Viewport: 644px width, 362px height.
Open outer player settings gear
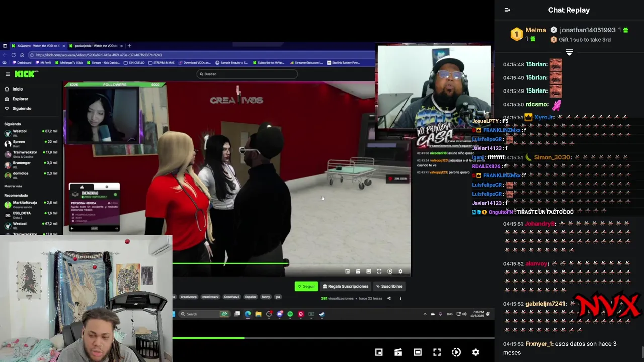(x=475, y=352)
